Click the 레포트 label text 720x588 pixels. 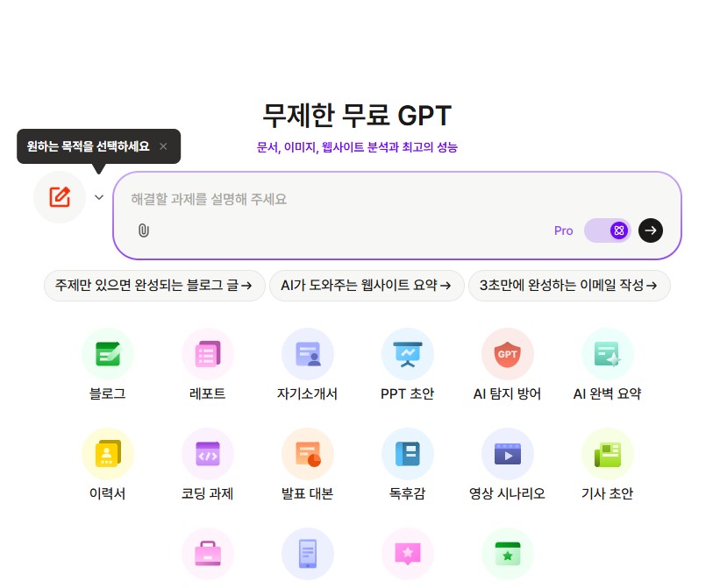tap(208, 393)
